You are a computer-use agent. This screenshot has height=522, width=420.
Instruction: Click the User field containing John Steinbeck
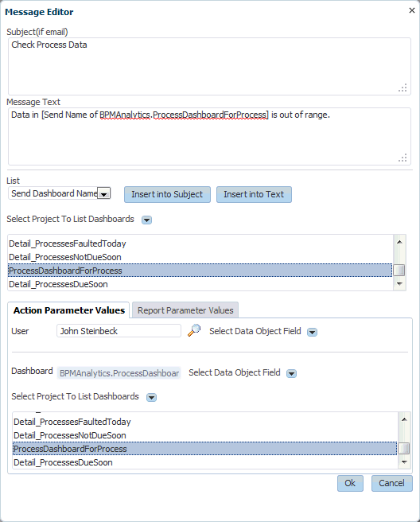(119, 331)
